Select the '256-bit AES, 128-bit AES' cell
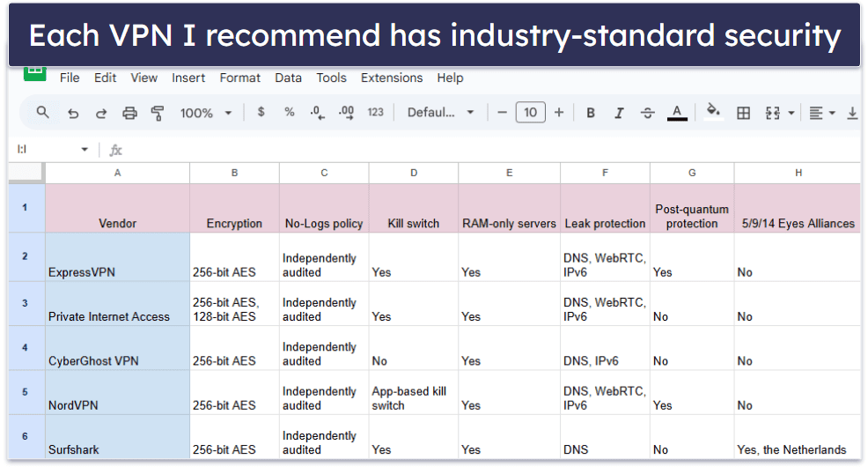The image size is (868, 467). pos(235,304)
